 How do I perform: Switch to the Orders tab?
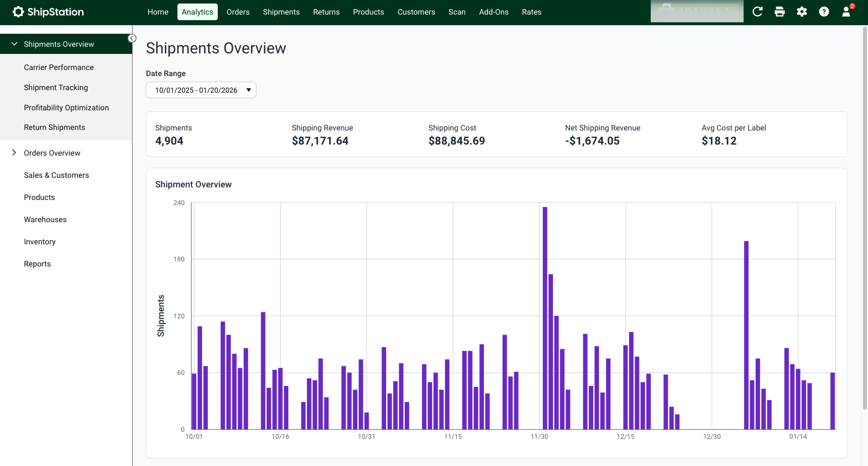tap(238, 12)
